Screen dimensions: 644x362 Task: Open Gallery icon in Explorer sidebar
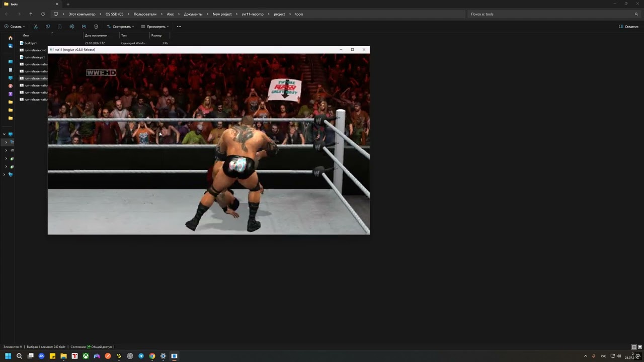tap(11, 46)
